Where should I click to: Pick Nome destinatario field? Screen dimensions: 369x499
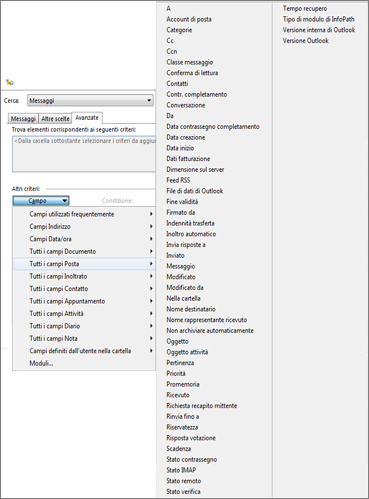point(191,309)
